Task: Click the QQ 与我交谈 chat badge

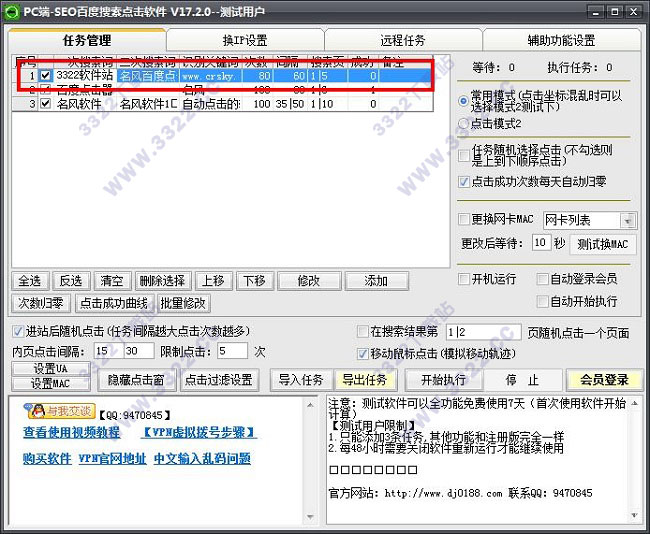Action: [x=60, y=411]
